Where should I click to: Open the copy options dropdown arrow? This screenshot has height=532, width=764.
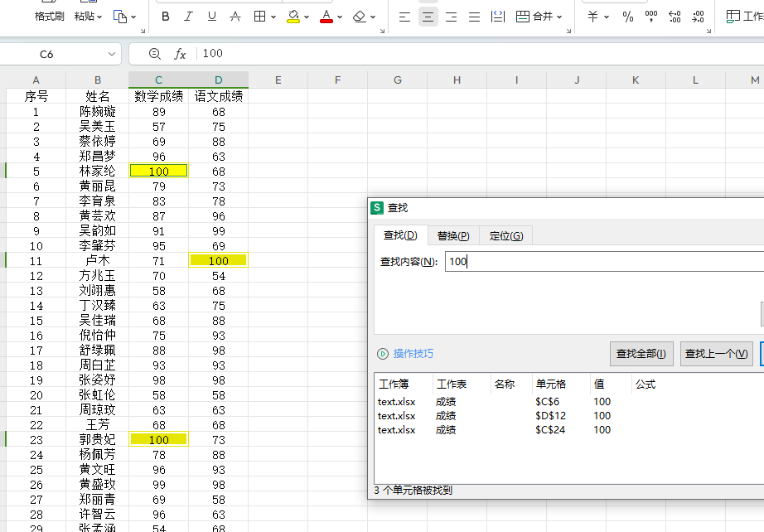pos(133,17)
